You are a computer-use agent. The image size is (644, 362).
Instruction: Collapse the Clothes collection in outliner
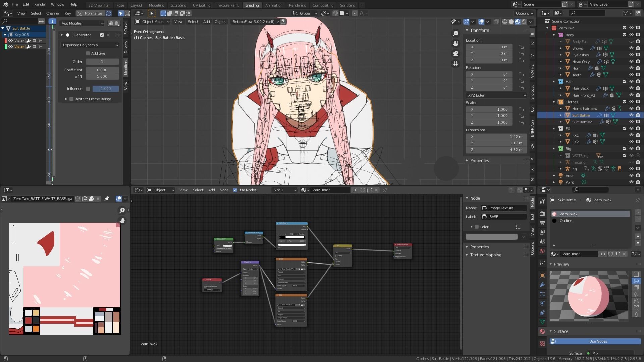pyautogui.click(x=554, y=102)
